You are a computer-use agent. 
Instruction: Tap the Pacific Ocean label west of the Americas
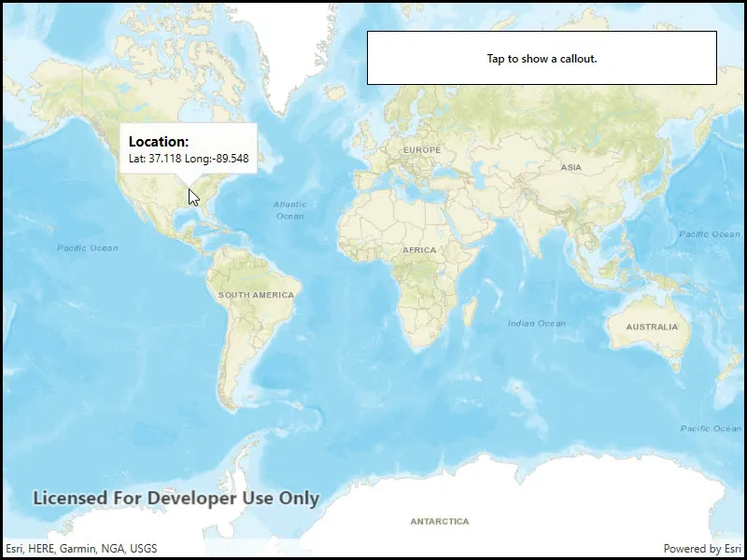(88, 248)
